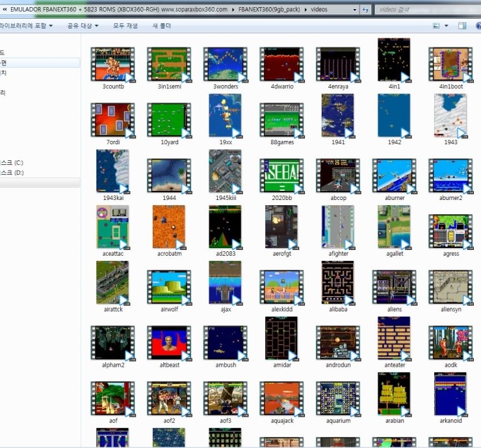
Task: Select the aliensyn video thumbnail
Action: tap(450, 288)
